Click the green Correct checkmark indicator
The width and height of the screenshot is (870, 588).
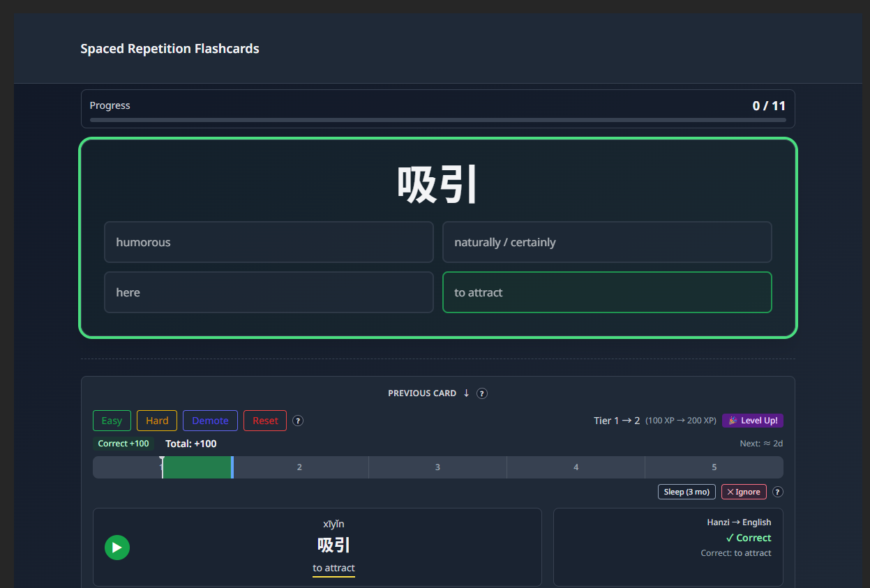(749, 537)
